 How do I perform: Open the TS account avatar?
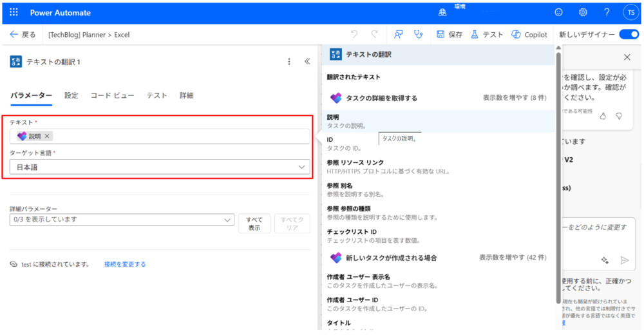pyautogui.click(x=631, y=12)
